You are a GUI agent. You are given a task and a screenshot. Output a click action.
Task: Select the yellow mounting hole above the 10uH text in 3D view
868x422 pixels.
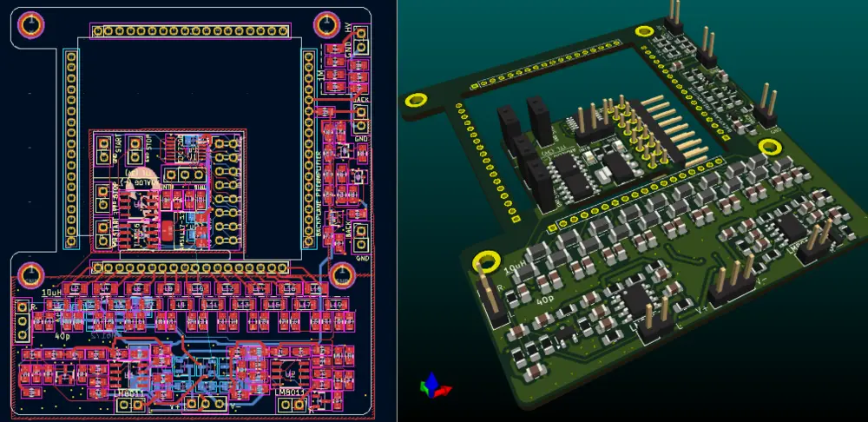click(x=485, y=261)
